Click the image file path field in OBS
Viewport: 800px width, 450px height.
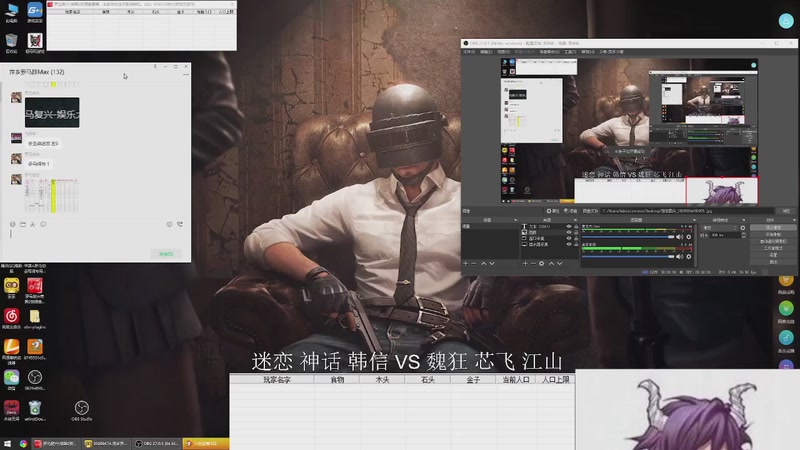pyautogui.click(x=687, y=211)
